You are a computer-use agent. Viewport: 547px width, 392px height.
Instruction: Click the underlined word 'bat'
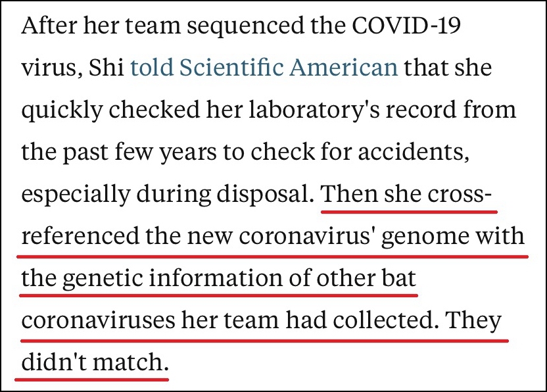click(398, 278)
